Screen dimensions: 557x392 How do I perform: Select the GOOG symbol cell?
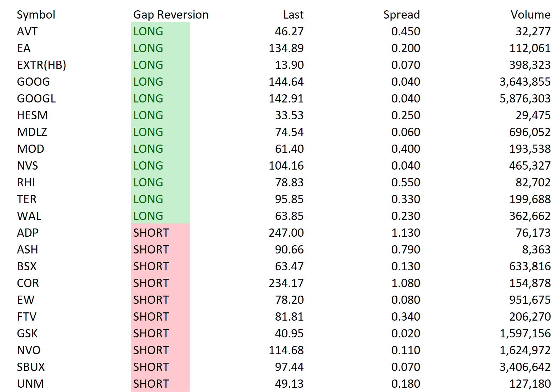click(x=33, y=82)
